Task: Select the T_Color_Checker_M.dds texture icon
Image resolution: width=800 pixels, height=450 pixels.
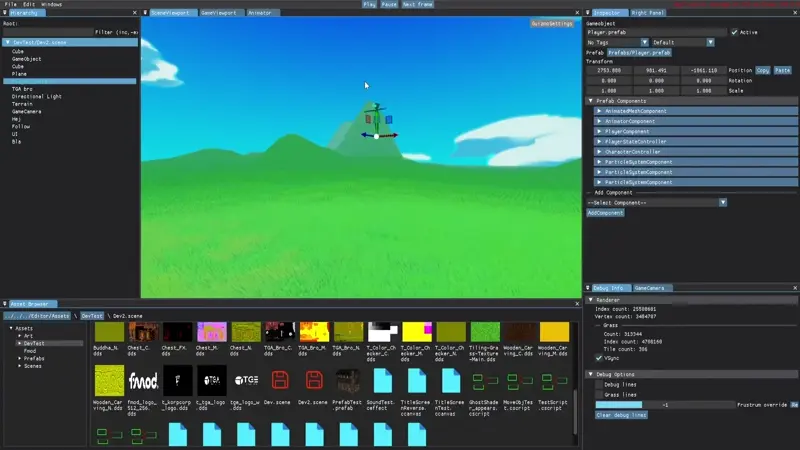Action: tap(417, 332)
